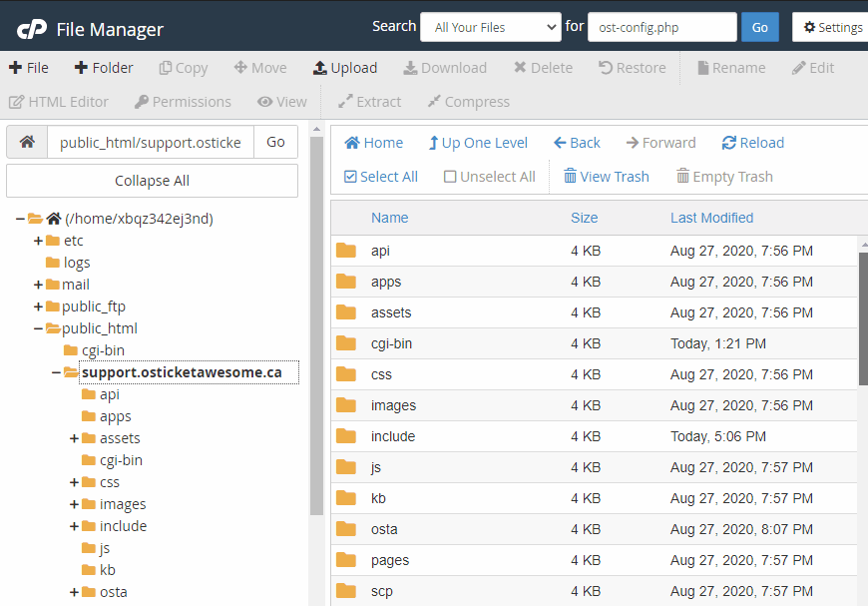Image resolution: width=868 pixels, height=606 pixels.
Task: Click the Delete toolbar action
Action: pos(543,68)
